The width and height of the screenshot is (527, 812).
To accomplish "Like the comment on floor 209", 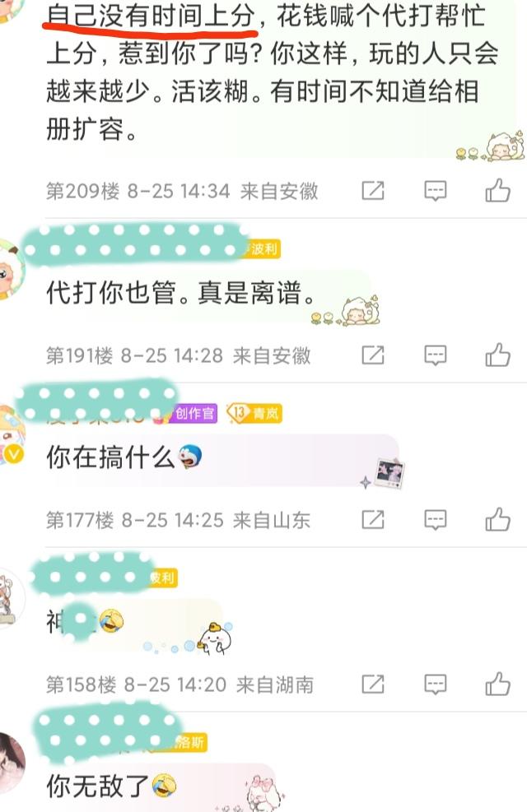I will point(497,190).
